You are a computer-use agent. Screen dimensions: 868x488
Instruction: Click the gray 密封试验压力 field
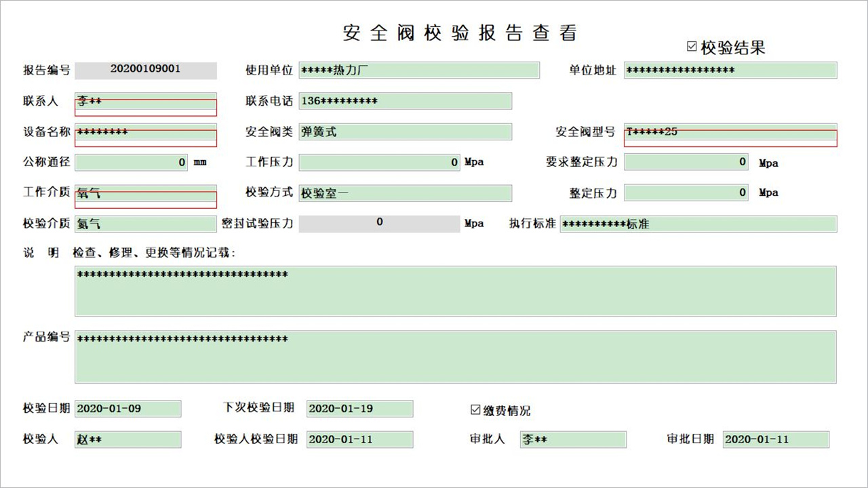click(380, 223)
